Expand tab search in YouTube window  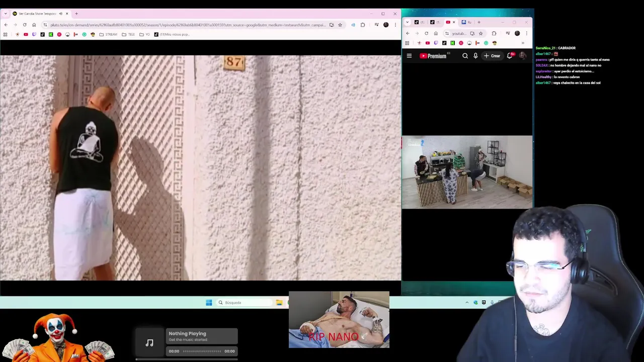pyautogui.click(x=408, y=22)
